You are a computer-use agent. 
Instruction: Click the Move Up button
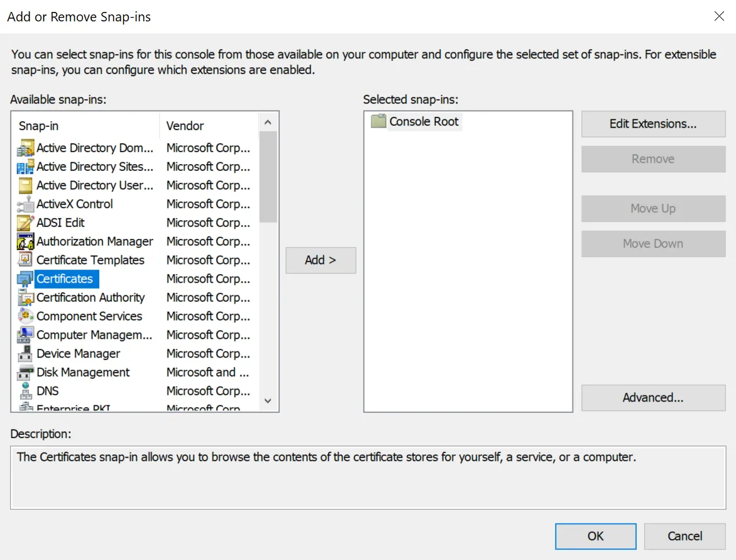pos(653,209)
